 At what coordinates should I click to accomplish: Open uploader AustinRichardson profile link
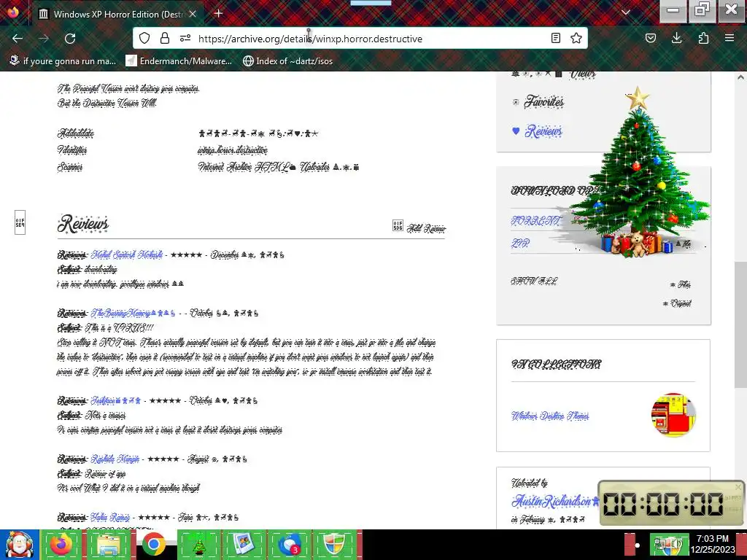point(554,501)
